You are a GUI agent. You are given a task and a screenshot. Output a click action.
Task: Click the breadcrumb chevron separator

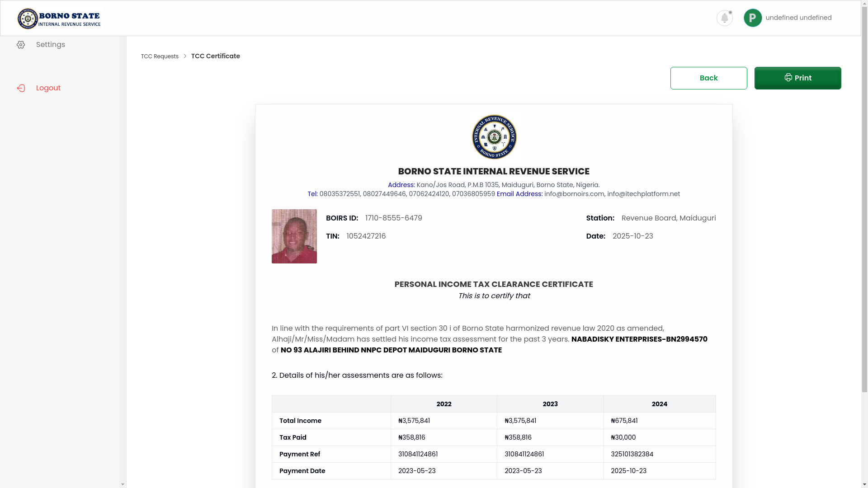[x=185, y=56]
